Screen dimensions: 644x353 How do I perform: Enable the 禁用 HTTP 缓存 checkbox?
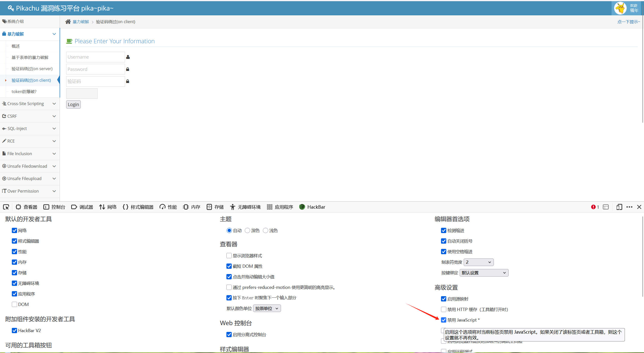point(444,309)
